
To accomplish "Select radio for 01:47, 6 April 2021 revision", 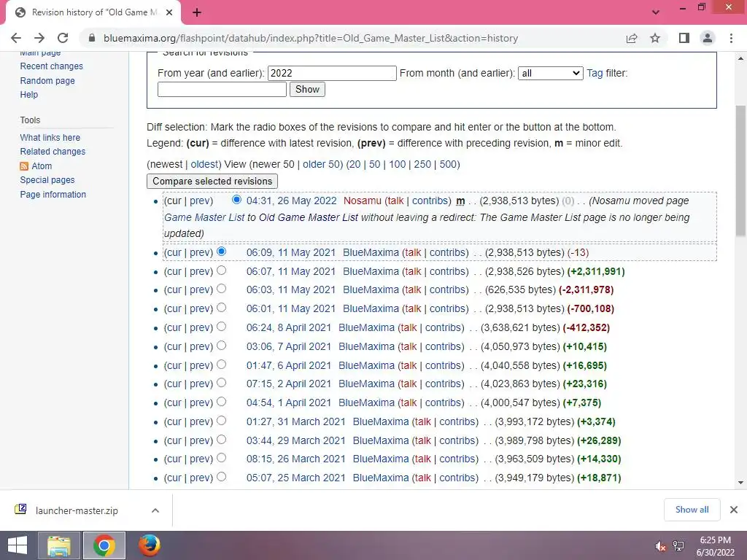I will (x=221, y=365).
